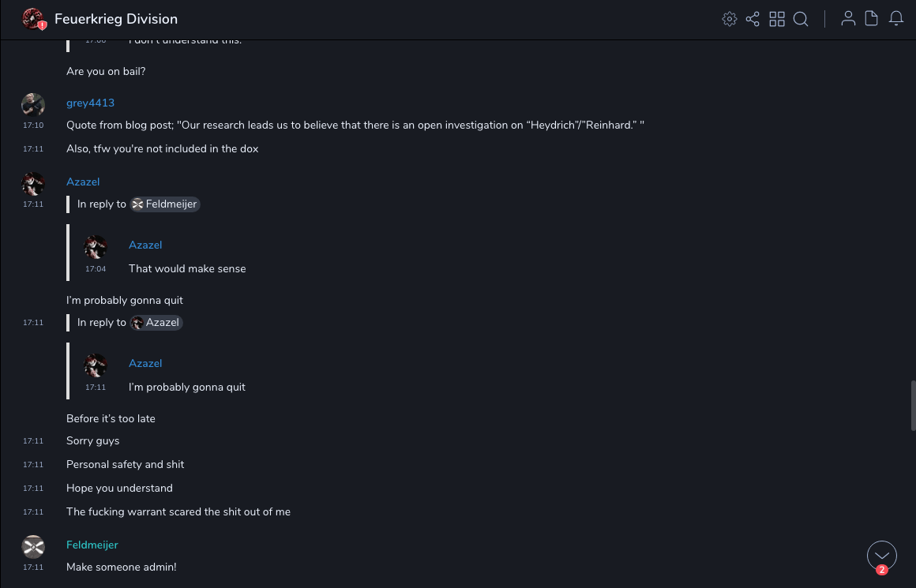Click the Azazel mention pill in reply header

point(156,322)
